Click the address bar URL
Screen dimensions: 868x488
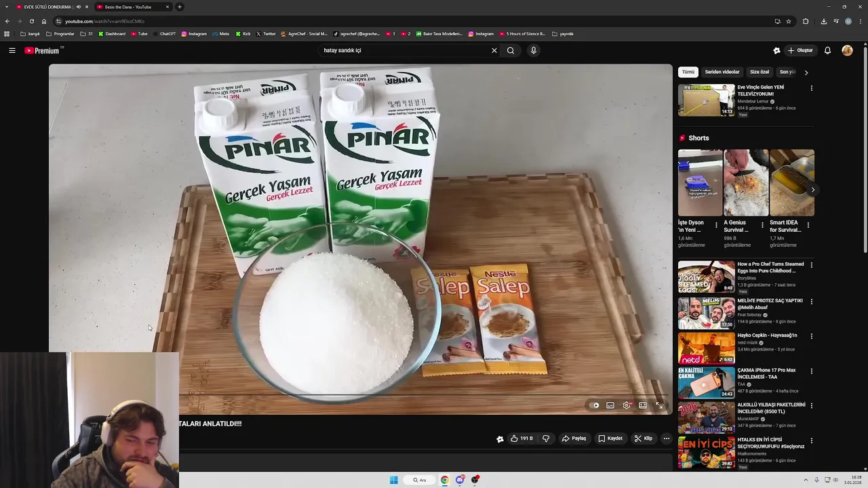click(x=104, y=21)
